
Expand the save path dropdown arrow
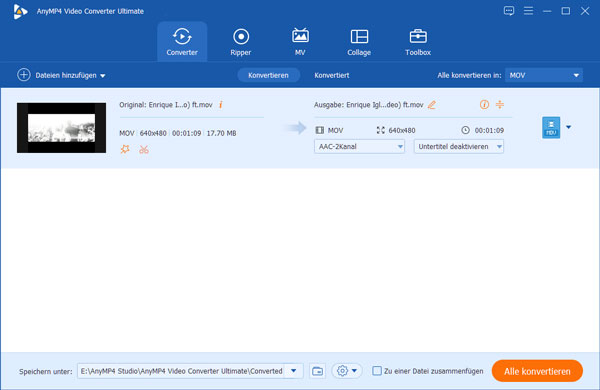pos(293,371)
